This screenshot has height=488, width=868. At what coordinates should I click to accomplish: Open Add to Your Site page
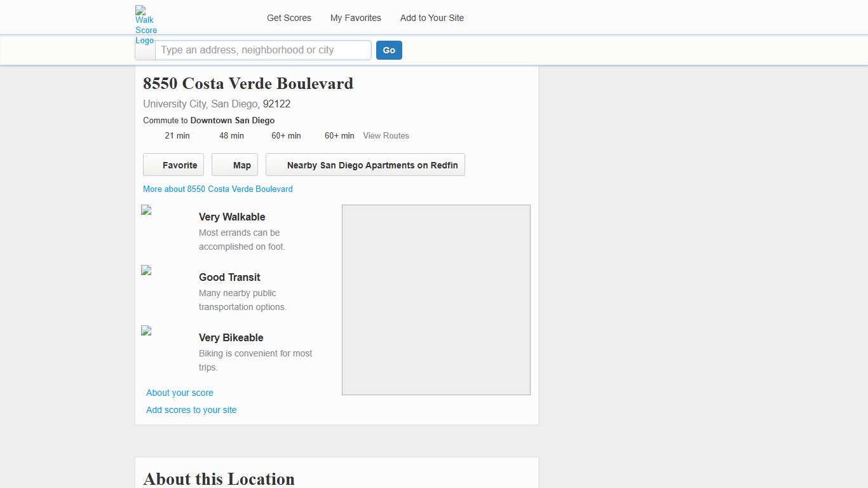[431, 18]
